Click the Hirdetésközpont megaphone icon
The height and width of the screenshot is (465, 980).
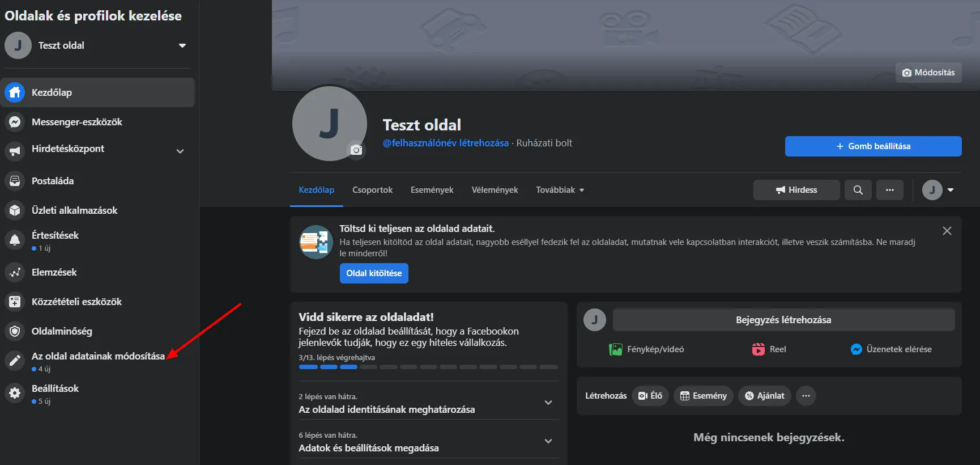click(x=15, y=151)
